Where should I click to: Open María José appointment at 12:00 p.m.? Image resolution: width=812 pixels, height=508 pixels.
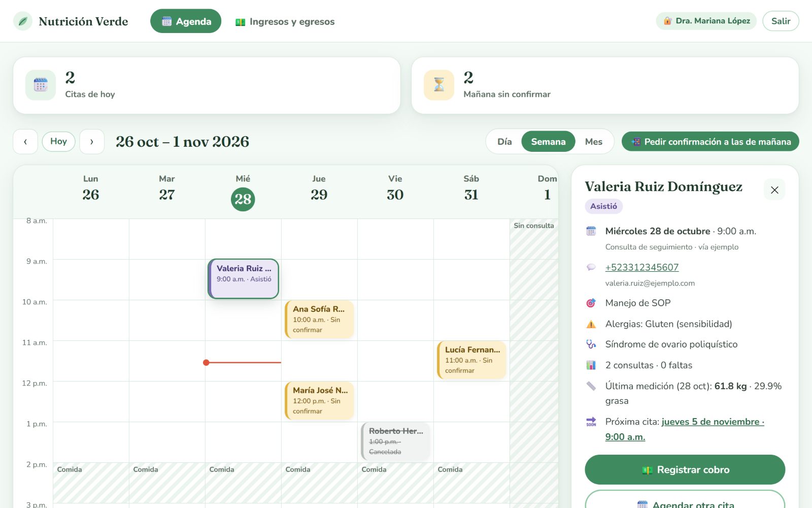[x=319, y=401]
